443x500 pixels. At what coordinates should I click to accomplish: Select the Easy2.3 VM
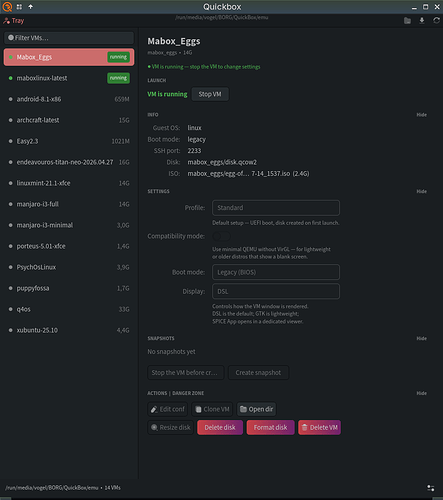pos(69,141)
